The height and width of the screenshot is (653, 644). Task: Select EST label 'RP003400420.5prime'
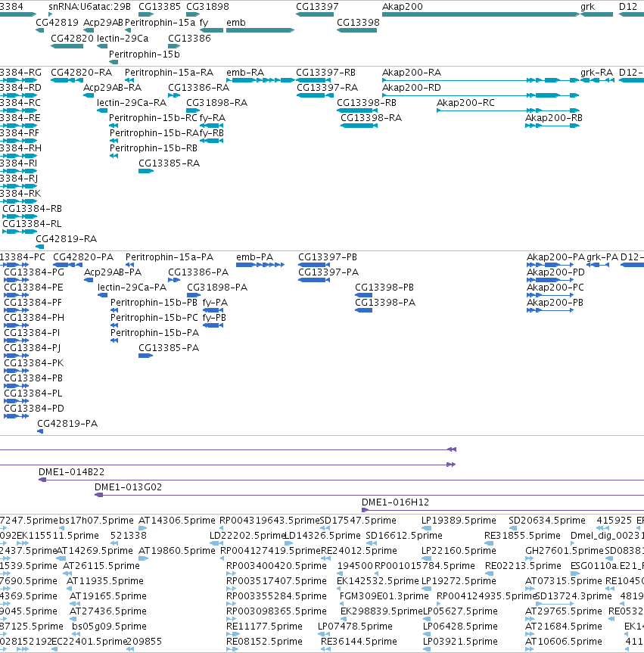[276, 566]
